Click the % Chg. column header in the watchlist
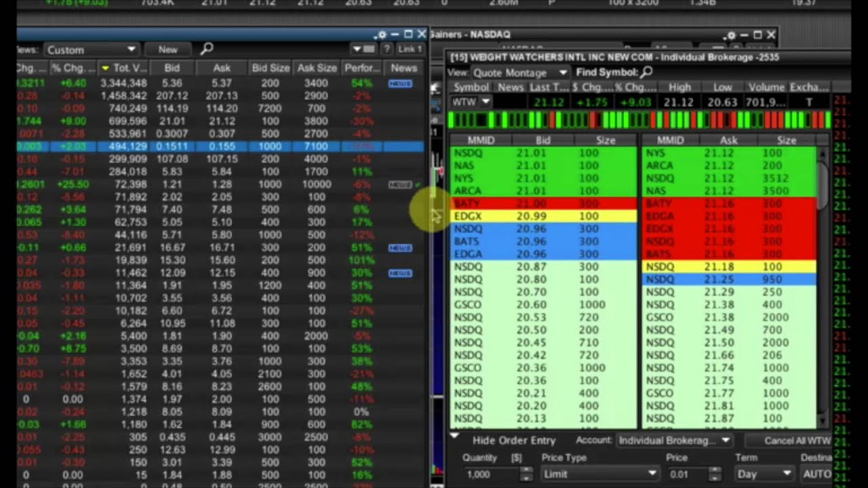 pyautogui.click(x=73, y=68)
